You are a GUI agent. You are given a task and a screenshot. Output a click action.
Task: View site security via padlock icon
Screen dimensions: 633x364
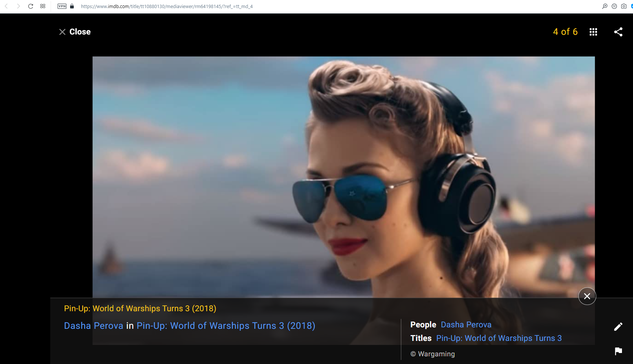(x=72, y=6)
